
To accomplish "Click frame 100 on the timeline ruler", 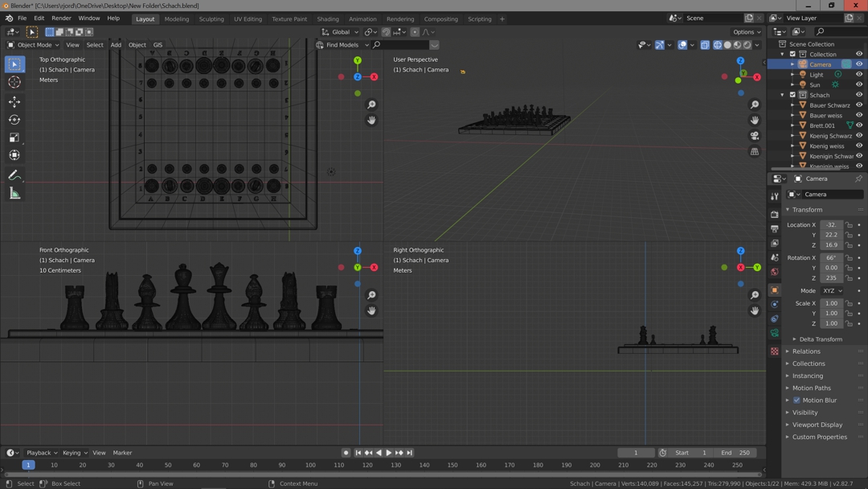I will click(310, 465).
